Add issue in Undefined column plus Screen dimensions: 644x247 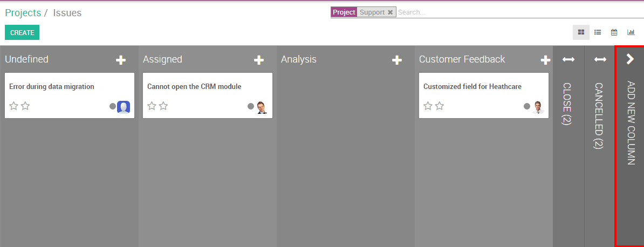pos(121,60)
